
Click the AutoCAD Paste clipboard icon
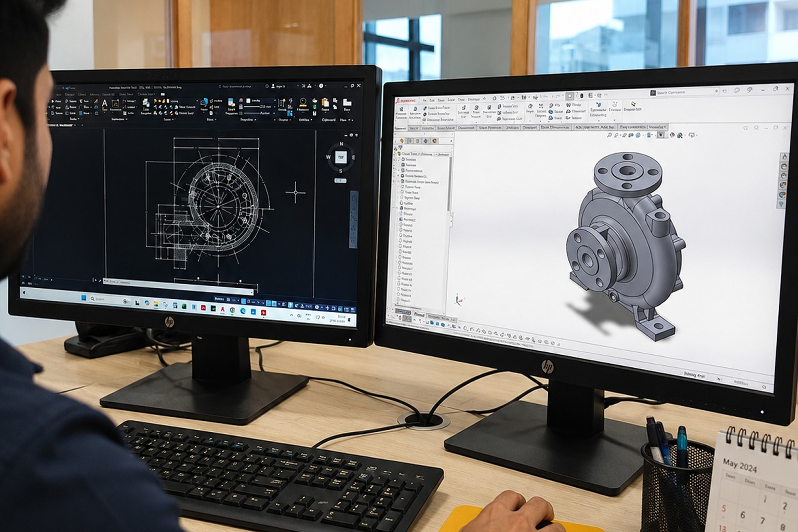(x=325, y=102)
